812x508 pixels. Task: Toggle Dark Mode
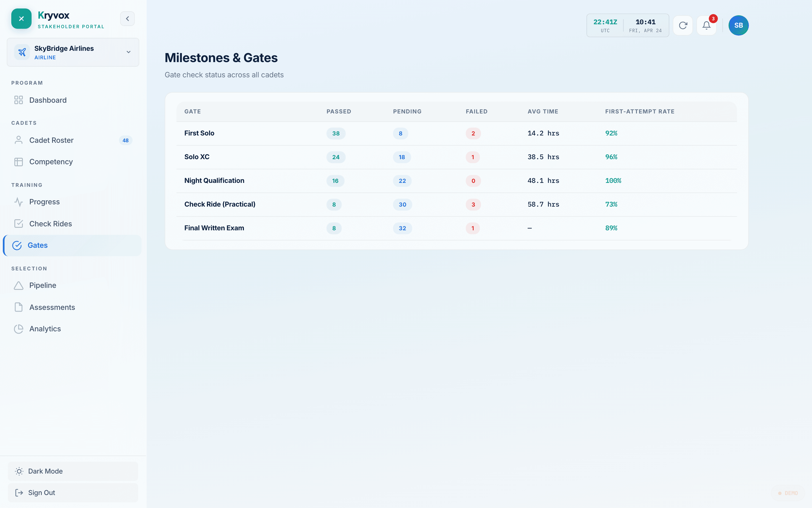tap(73, 471)
